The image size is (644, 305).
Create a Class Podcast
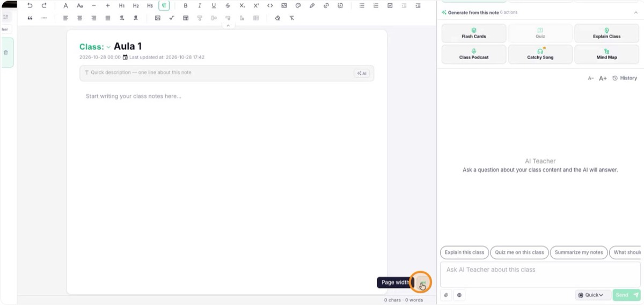point(474,54)
